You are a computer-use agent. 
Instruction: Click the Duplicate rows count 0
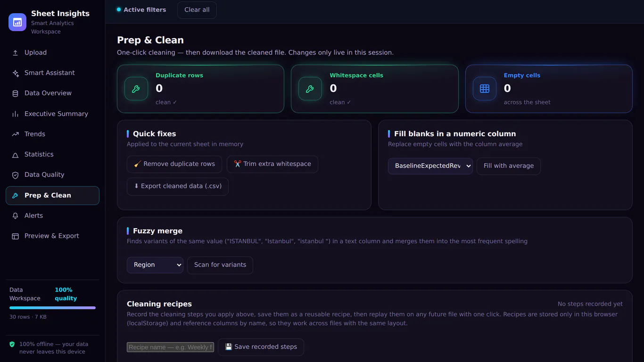tap(159, 89)
